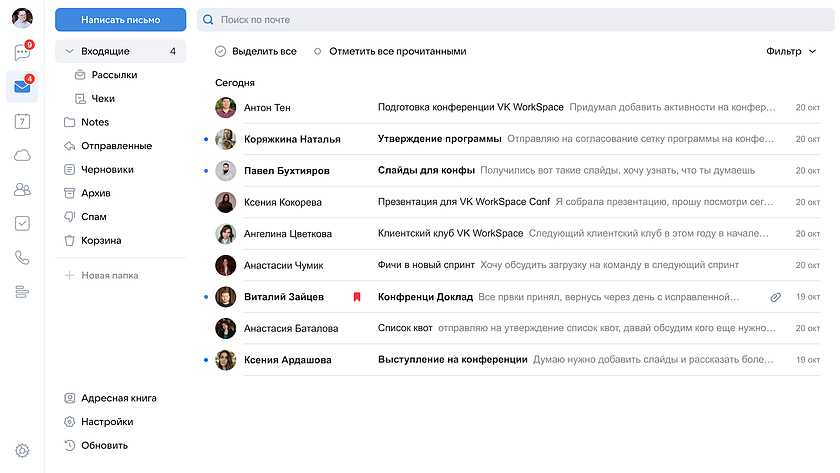Viewport: 840px width, 473px height.
Task: Toggle the red bookmark flag on Виталий Зайцев email
Action: tap(356, 297)
